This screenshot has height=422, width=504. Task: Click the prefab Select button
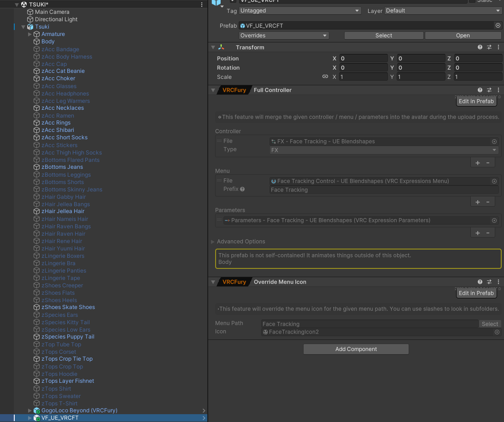coord(384,36)
